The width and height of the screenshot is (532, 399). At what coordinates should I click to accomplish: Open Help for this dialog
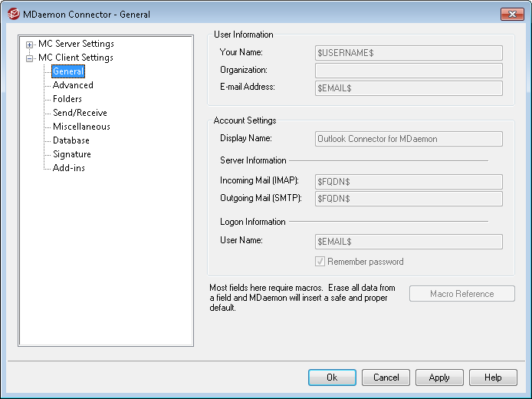493,378
